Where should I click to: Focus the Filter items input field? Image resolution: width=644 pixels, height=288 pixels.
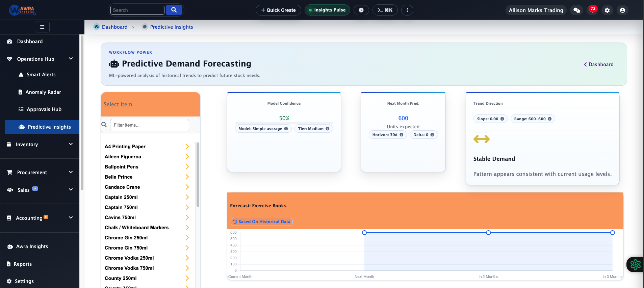click(x=150, y=125)
